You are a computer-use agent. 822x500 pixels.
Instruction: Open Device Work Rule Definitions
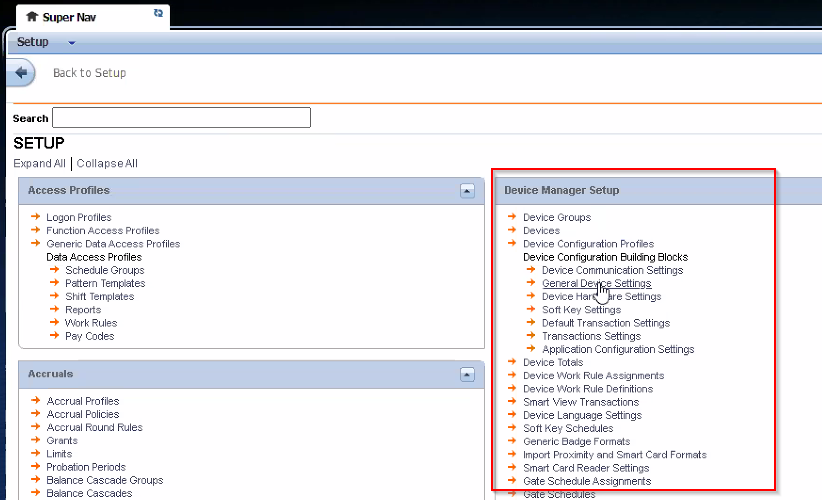coord(587,389)
